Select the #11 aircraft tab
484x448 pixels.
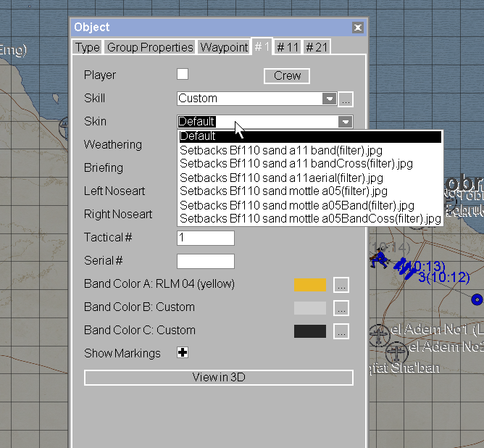coord(288,47)
